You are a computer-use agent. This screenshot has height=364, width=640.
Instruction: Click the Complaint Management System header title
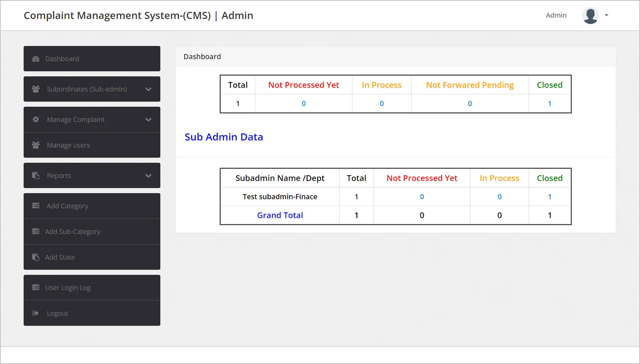[x=138, y=16]
